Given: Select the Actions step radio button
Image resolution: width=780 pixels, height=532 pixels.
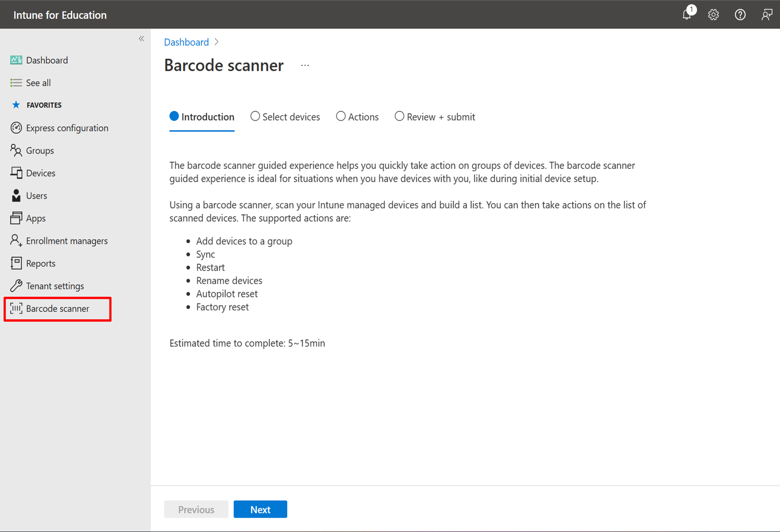Looking at the screenshot, I should tap(341, 117).
